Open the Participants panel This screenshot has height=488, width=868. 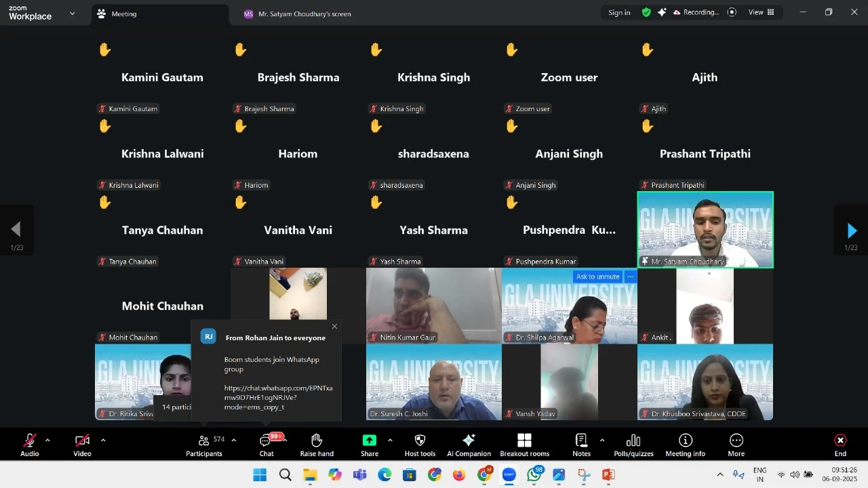204,445
